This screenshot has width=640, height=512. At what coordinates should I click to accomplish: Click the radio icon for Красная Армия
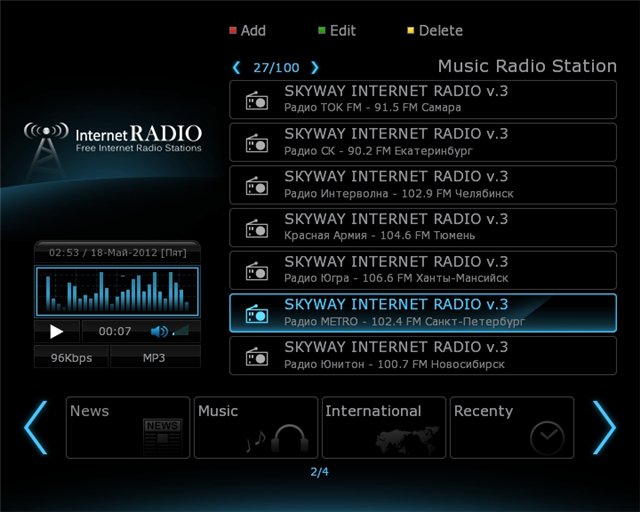click(x=257, y=229)
